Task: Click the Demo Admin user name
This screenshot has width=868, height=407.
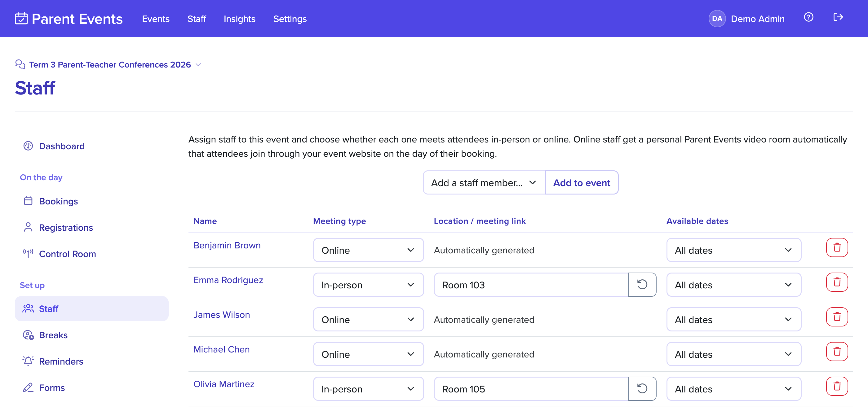Action: click(x=757, y=19)
